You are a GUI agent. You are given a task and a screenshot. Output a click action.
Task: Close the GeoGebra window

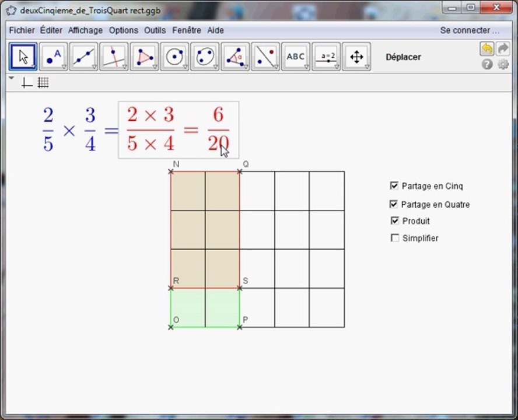(x=496, y=8)
